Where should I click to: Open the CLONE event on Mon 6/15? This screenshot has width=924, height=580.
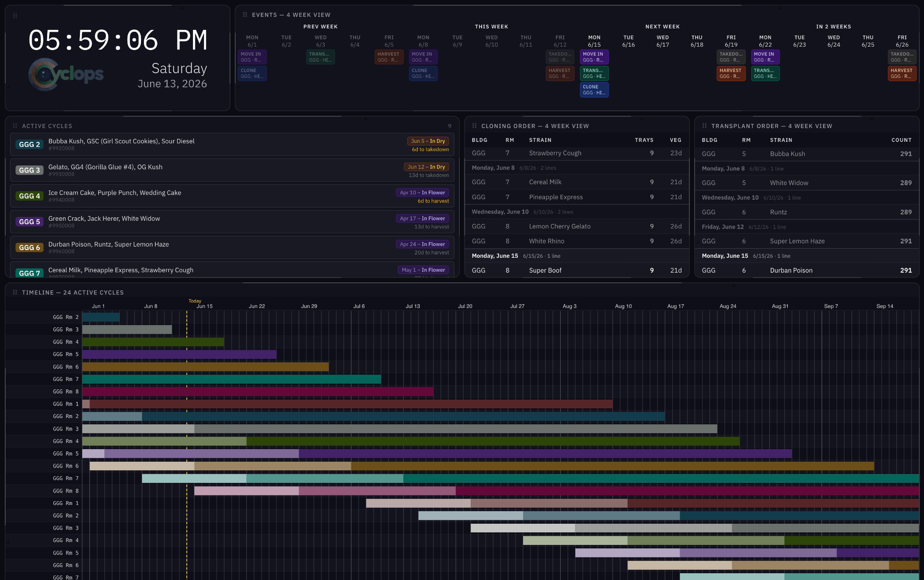pyautogui.click(x=594, y=90)
